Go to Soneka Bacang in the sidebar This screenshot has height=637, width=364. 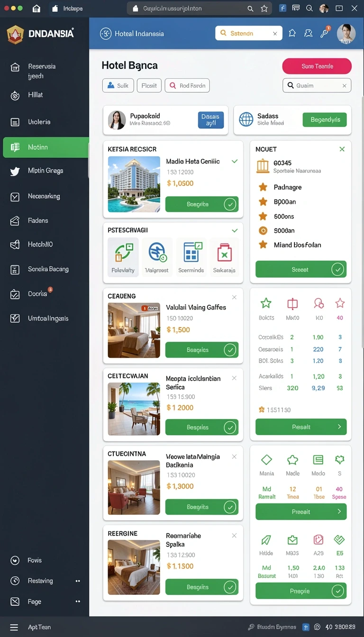(39, 269)
